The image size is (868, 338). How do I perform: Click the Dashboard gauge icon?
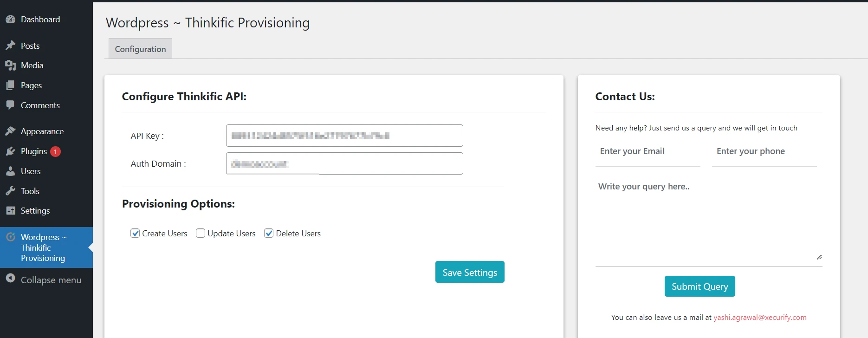click(x=10, y=19)
